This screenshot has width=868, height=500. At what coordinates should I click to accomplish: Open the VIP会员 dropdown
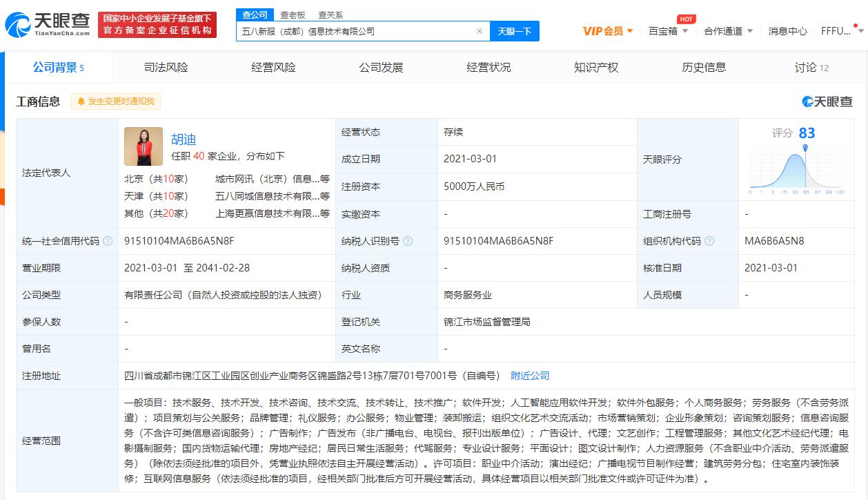(x=608, y=31)
